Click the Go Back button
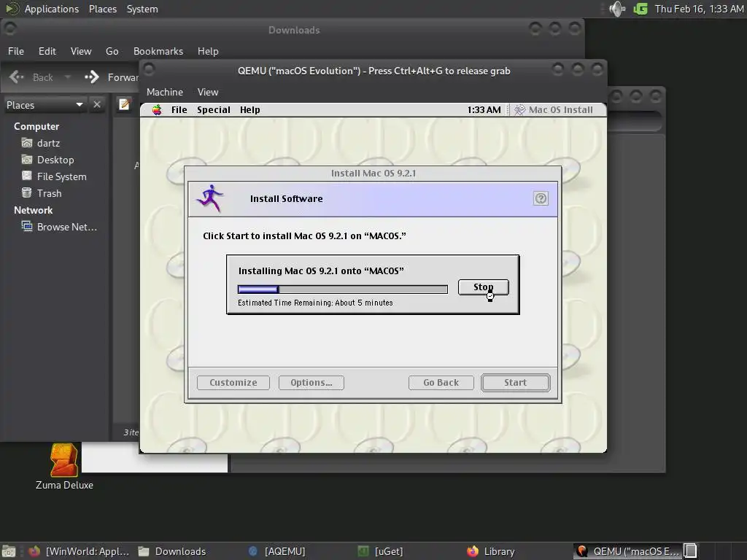 tap(441, 383)
